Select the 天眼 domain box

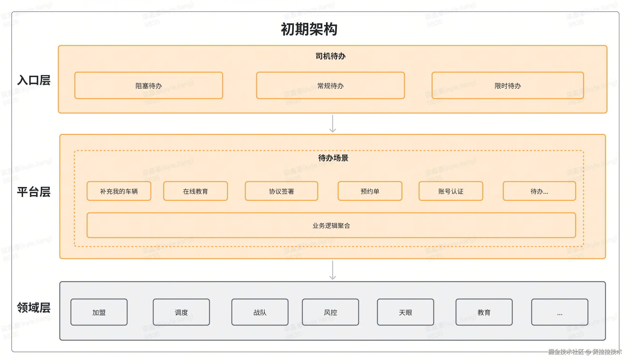405,312
